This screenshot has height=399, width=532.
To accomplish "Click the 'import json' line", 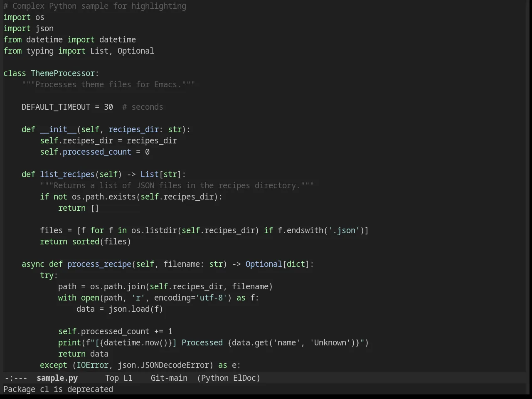I will [x=28, y=29].
